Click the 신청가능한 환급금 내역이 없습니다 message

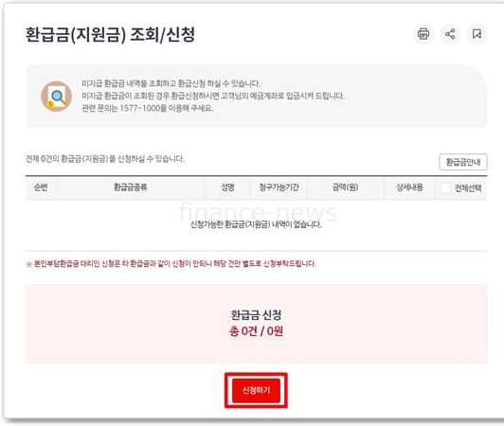coord(256,224)
